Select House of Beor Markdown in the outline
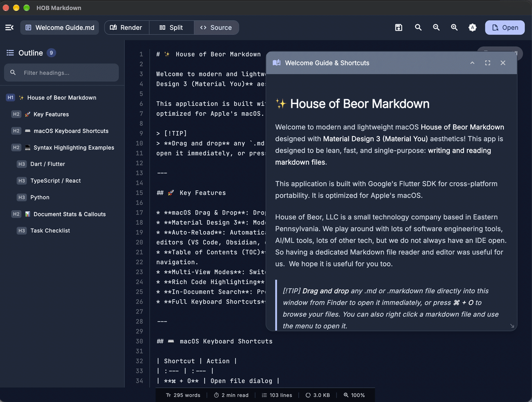Screen dimensions: 532x402 click(61, 98)
